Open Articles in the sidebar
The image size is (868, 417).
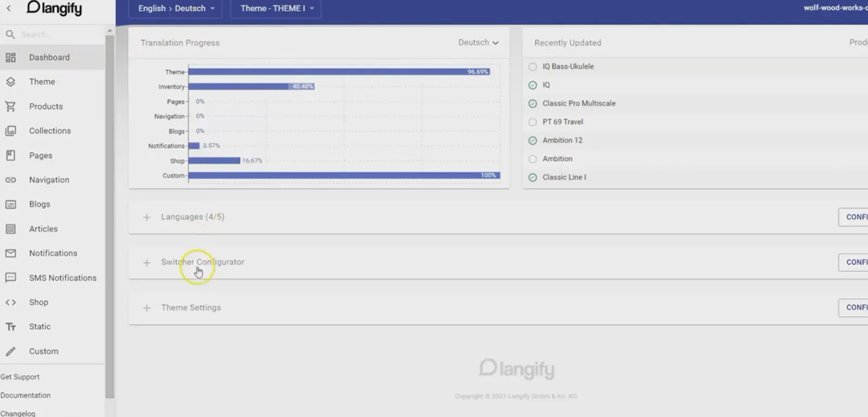tap(53, 229)
